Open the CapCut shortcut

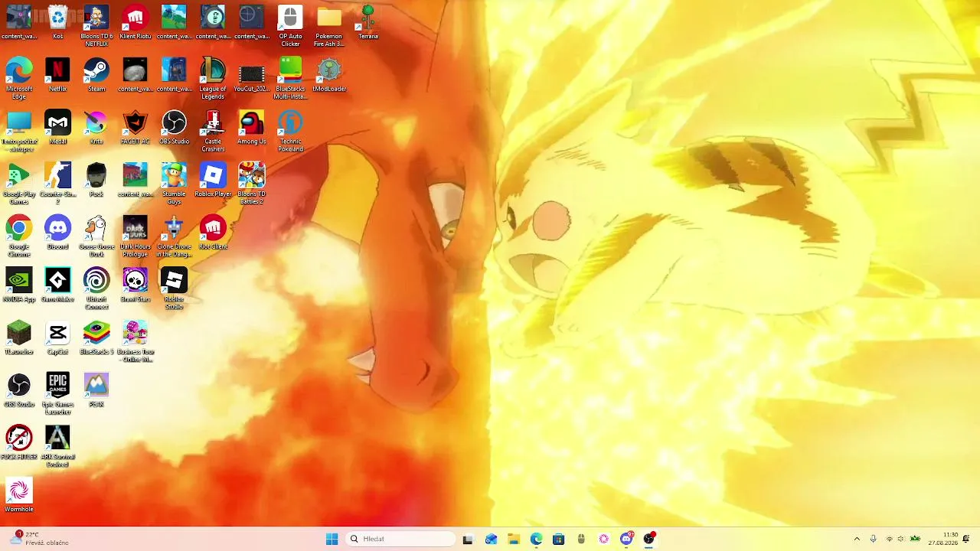click(57, 338)
